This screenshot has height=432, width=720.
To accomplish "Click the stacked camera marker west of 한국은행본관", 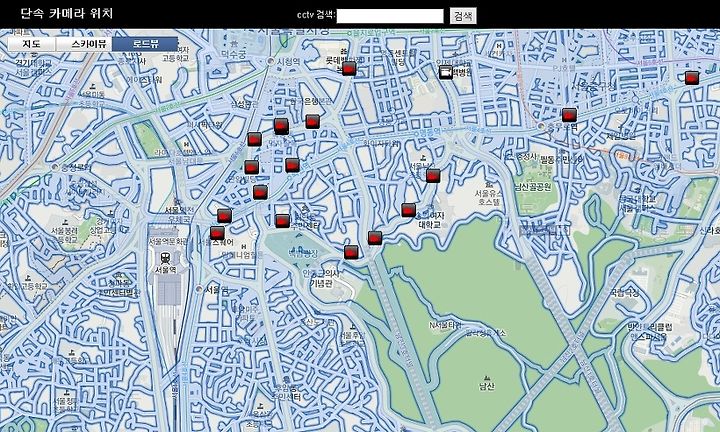I will coord(281,126).
